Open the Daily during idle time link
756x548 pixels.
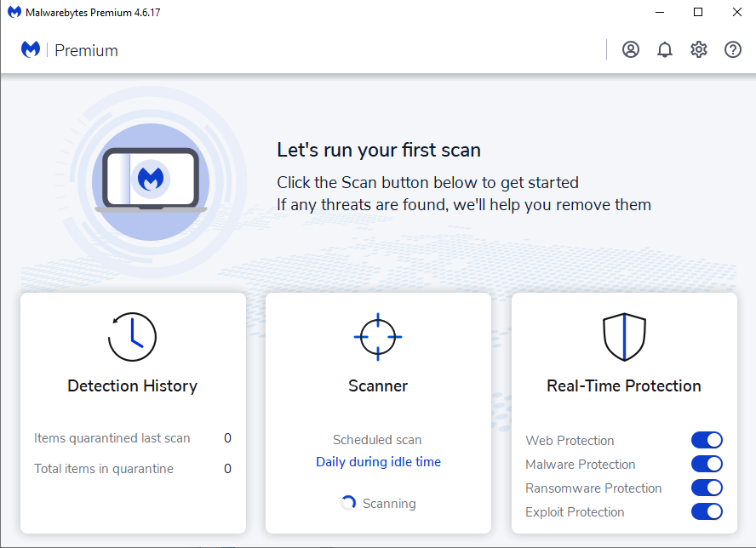pos(378,462)
